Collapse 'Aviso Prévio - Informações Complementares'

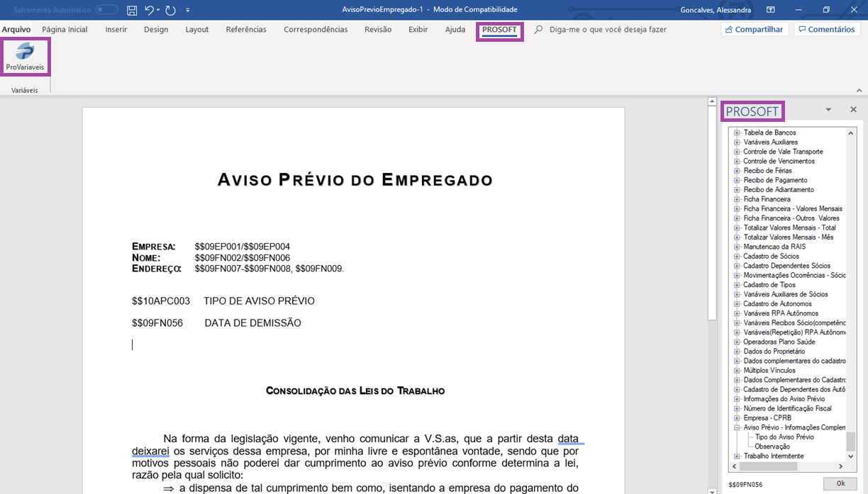(736, 427)
